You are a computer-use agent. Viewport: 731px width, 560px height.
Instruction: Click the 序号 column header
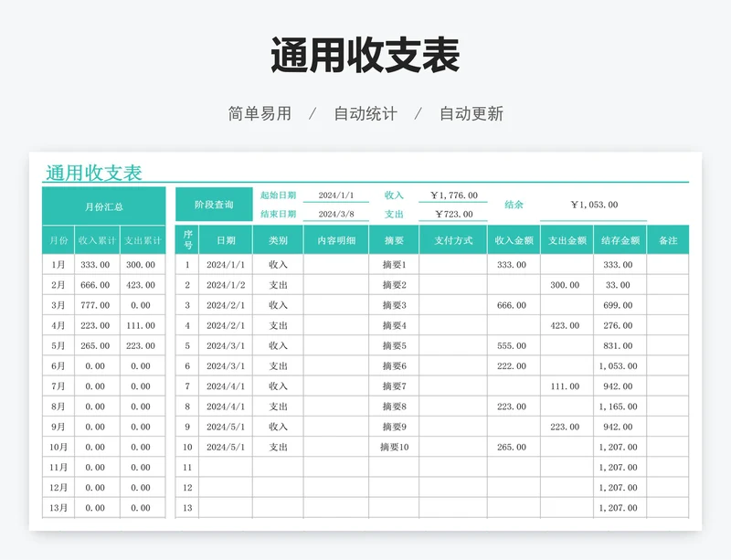click(187, 240)
